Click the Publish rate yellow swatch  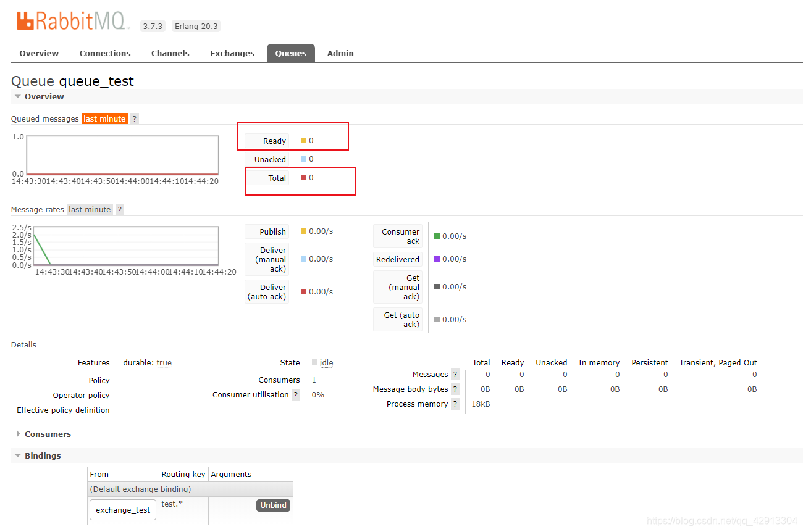303,231
